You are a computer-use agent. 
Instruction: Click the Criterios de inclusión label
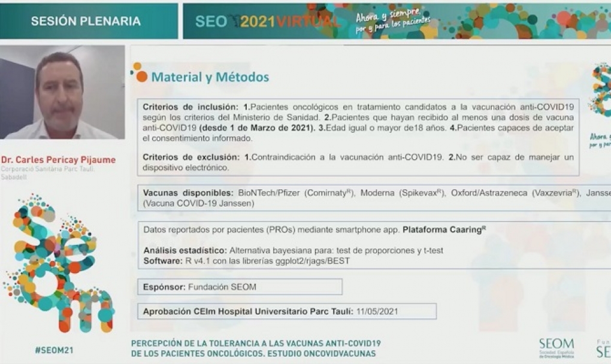[x=190, y=107]
